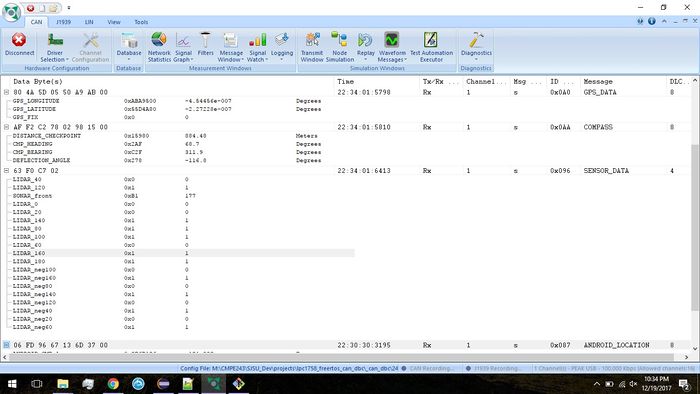700x394 pixels.
Task: Open Chrome from the taskbar
Action: [113, 384]
